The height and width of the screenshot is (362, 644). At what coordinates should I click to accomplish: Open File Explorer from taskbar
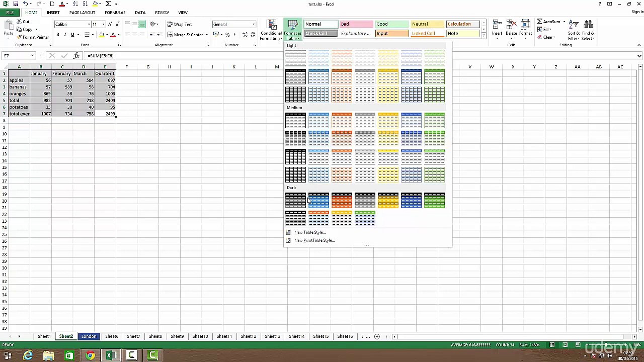pos(48,356)
